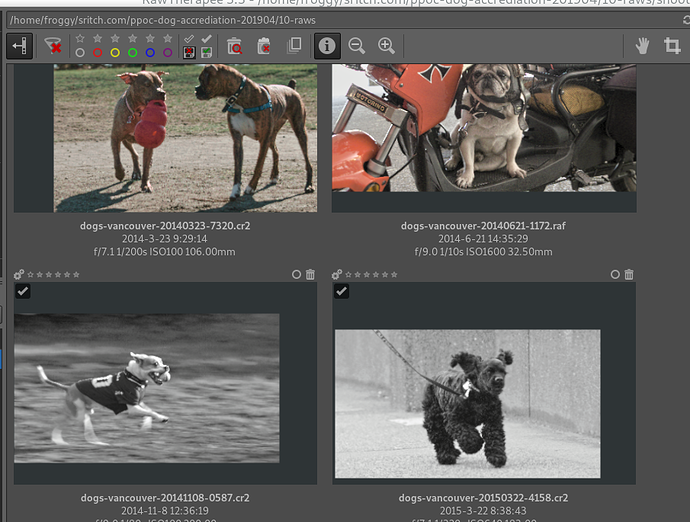Open processing gears icon for 4158.cr2
The height and width of the screenshot is (522, 690).
tap(337, 275)
